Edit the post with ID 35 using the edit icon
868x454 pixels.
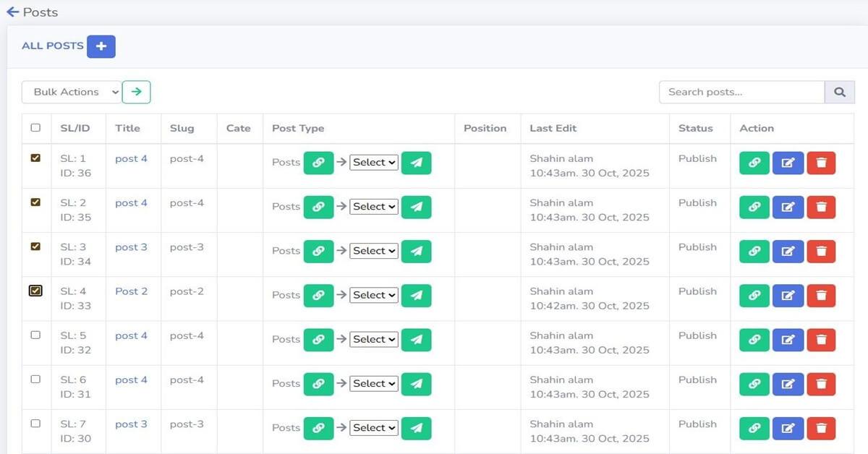tap(788, 207)
